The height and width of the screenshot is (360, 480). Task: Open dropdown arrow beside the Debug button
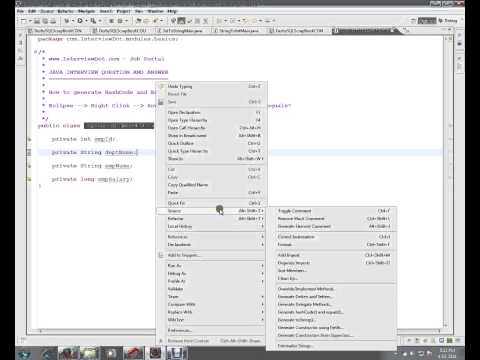tap(73, 21)
